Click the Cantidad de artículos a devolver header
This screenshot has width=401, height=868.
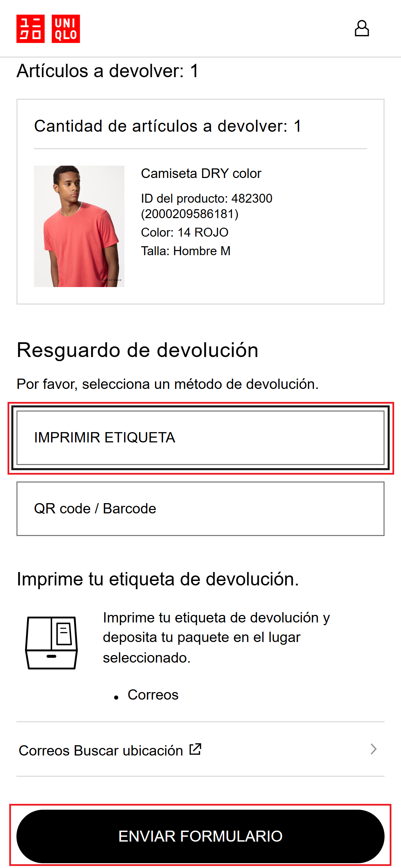coord(168,126)
